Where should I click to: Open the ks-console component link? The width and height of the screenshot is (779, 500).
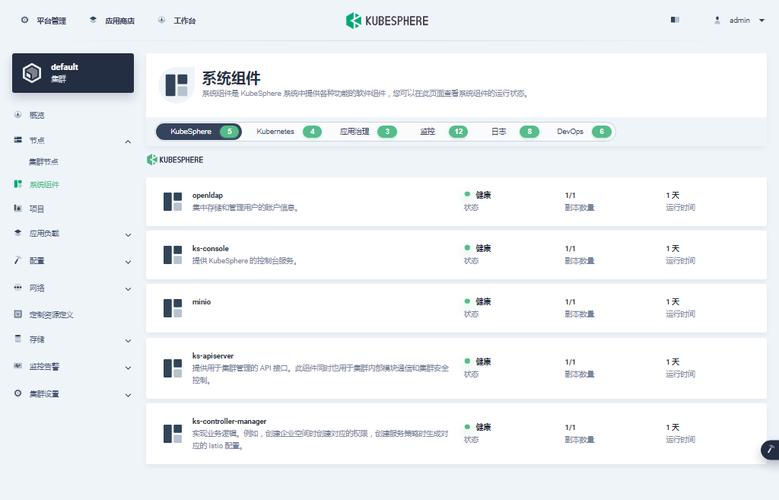click(211, 249)
